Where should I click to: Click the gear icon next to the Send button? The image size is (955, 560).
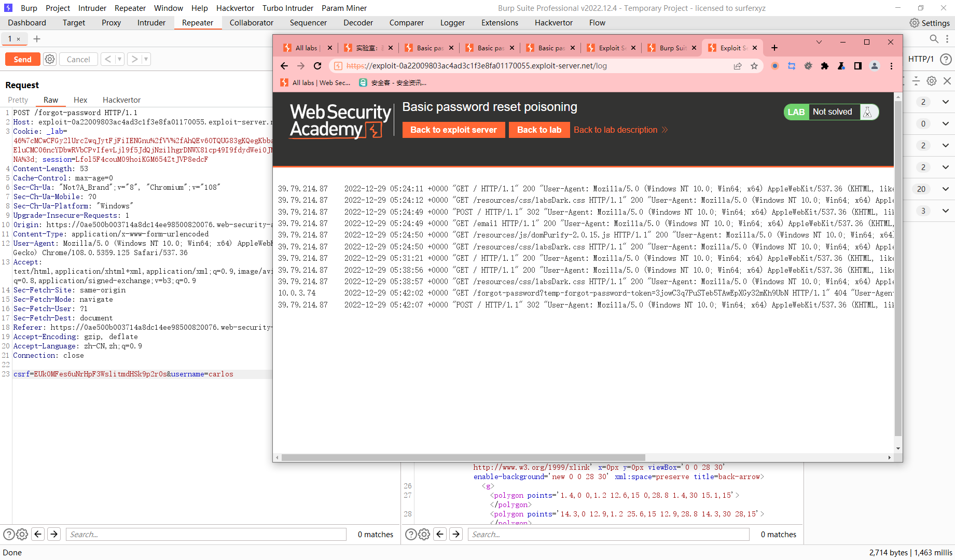tap(49, 59)
